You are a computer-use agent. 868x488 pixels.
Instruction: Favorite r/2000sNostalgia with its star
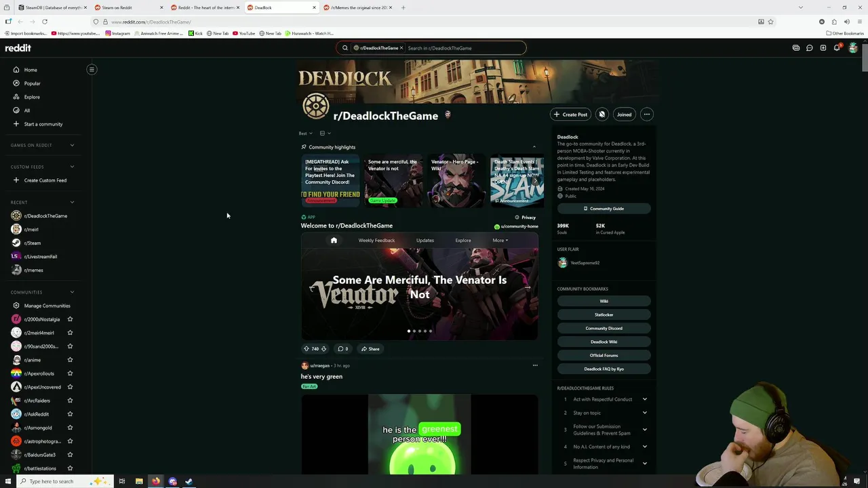coord(70,319)
